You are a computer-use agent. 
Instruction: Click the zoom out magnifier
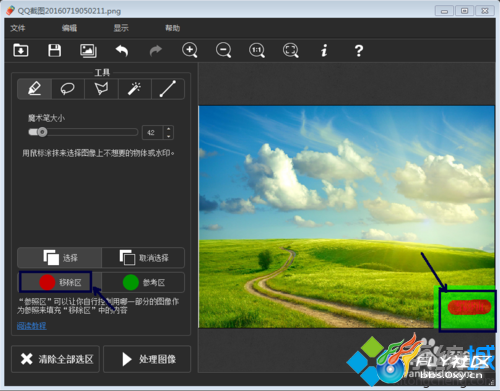pyautogui.click(x=223, y=51)
